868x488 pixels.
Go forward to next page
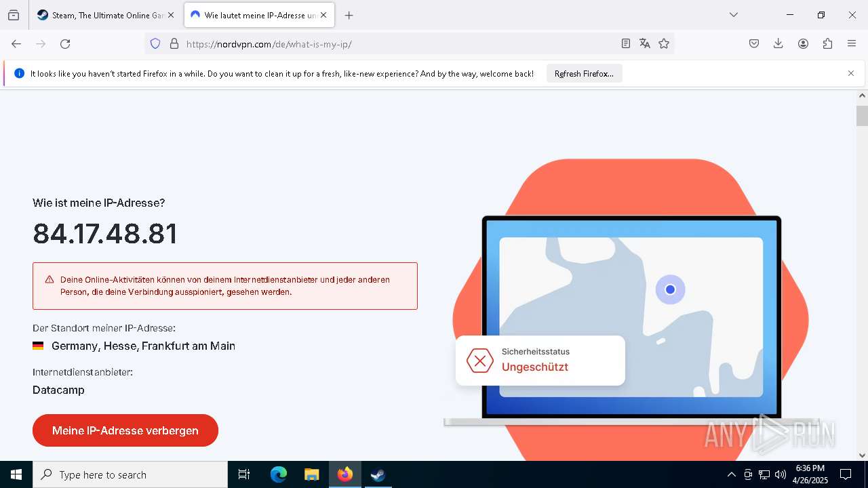click(x=41, y=43)
